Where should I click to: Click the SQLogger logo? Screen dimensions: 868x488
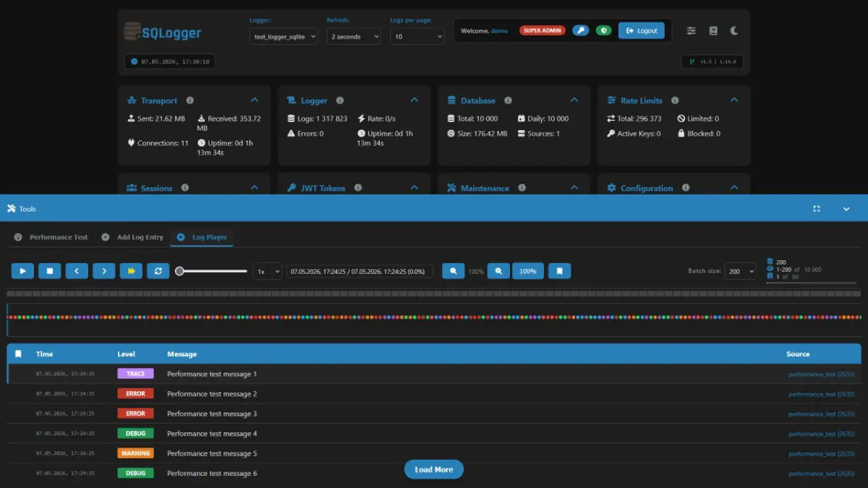(163, 33)
